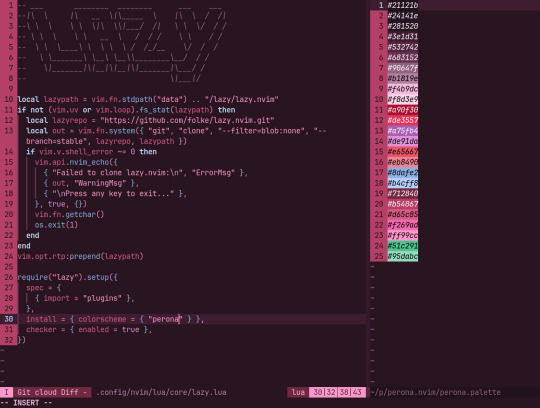Pick the #f8d3e9 light pink swatch

click(x=403, y=99)
